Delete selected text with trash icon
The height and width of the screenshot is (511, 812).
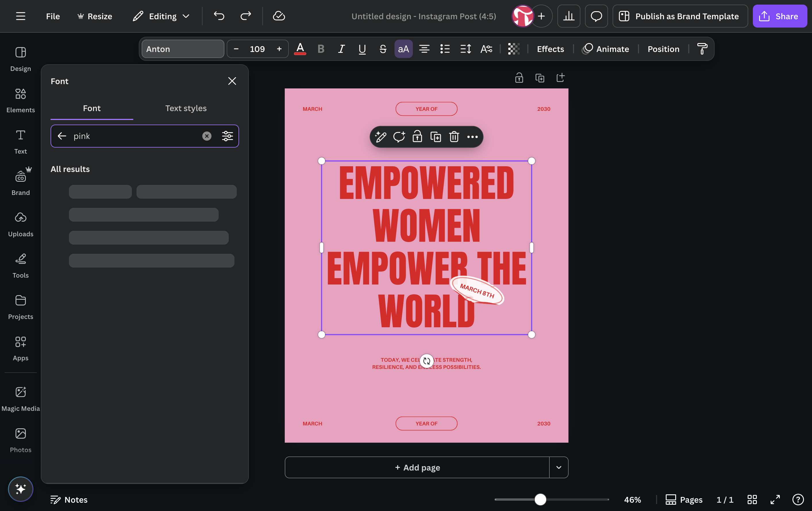click(x=454, y=137)
